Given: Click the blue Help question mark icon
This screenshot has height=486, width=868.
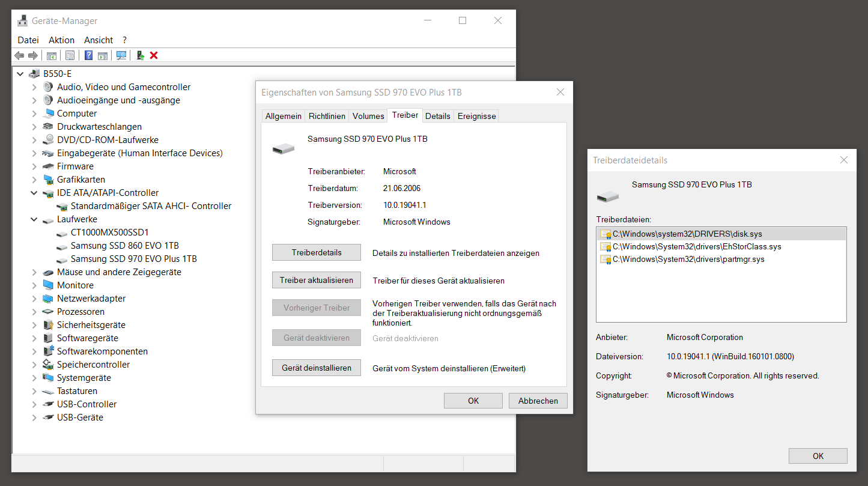Looking at the screenshot, I should coord(88,55).
